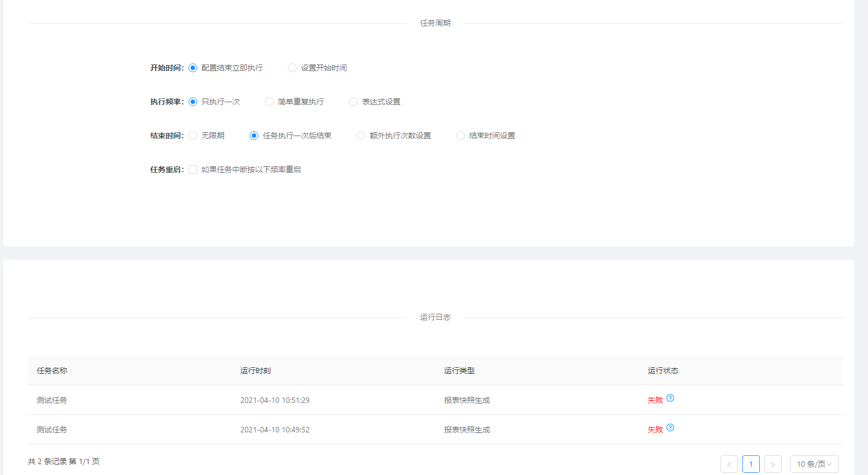This screenshot has height=475, width=868.
Task: Choose 简单重复执行 frequency option
Action: [x=269, y=102]
